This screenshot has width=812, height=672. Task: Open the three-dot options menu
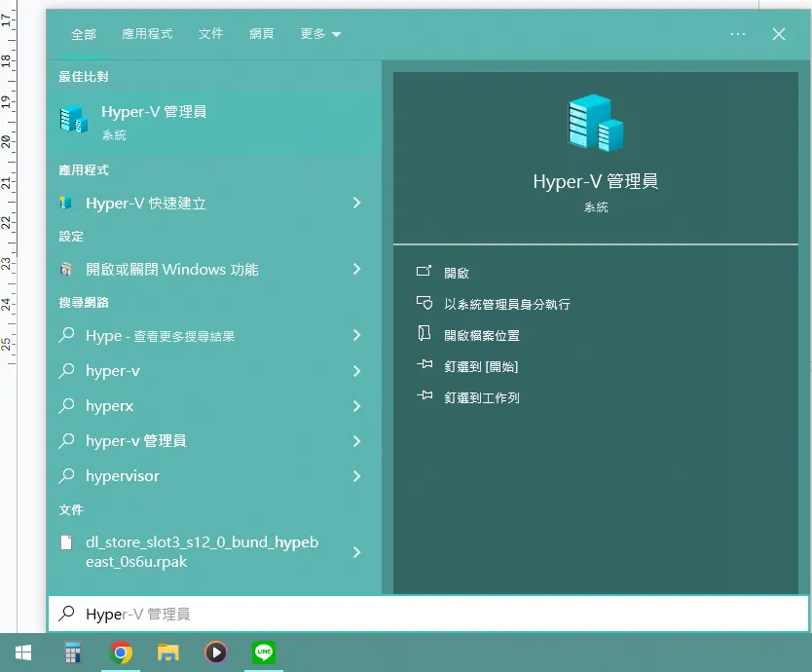737,34
